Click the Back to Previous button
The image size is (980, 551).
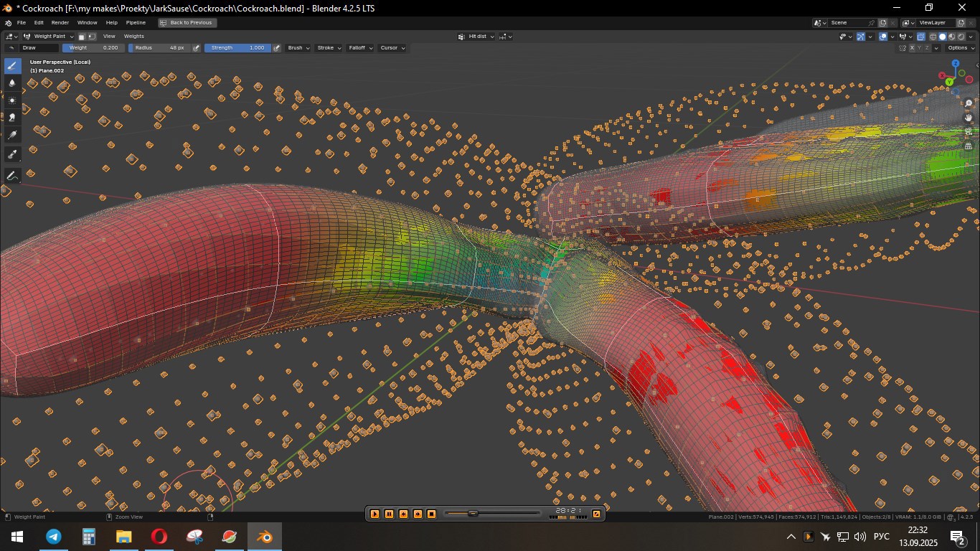(187, 23)
